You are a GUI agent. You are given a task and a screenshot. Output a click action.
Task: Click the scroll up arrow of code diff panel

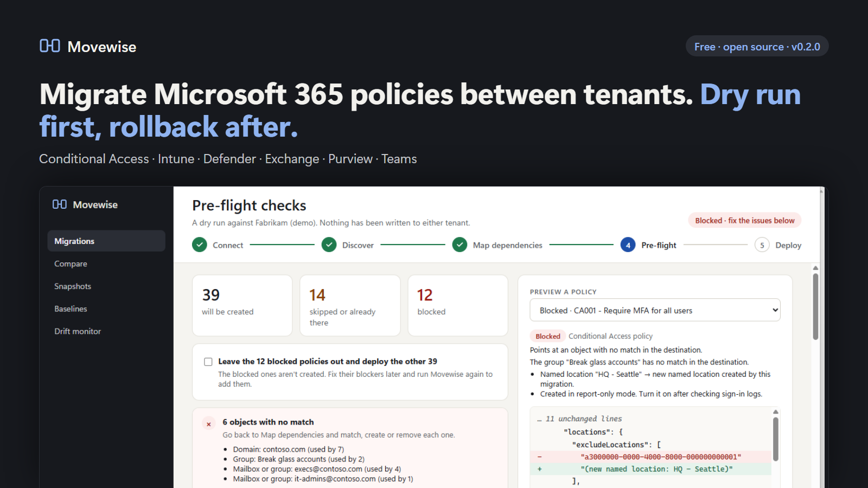tap(776, 412)
